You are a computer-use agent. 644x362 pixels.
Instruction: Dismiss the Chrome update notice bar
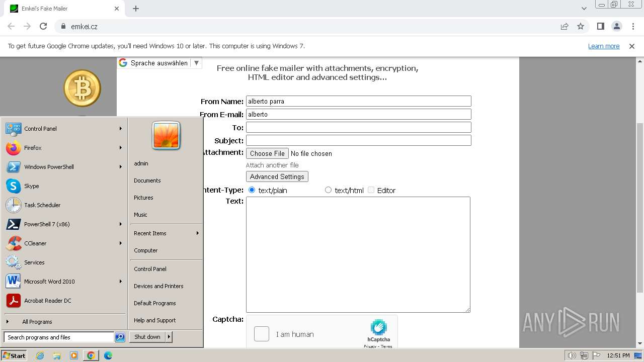point(632,46)
